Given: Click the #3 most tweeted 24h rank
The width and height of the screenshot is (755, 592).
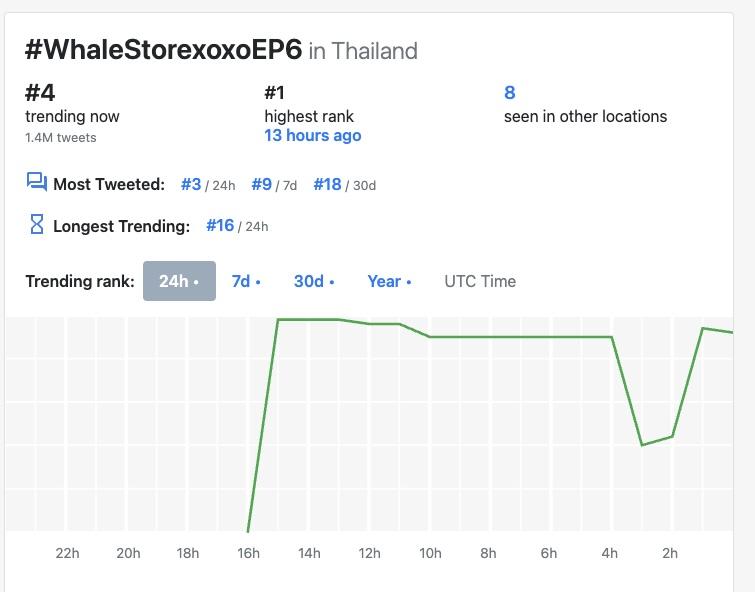Looking at the screenshot, I should pyautogui.click(x=191, y=184).
